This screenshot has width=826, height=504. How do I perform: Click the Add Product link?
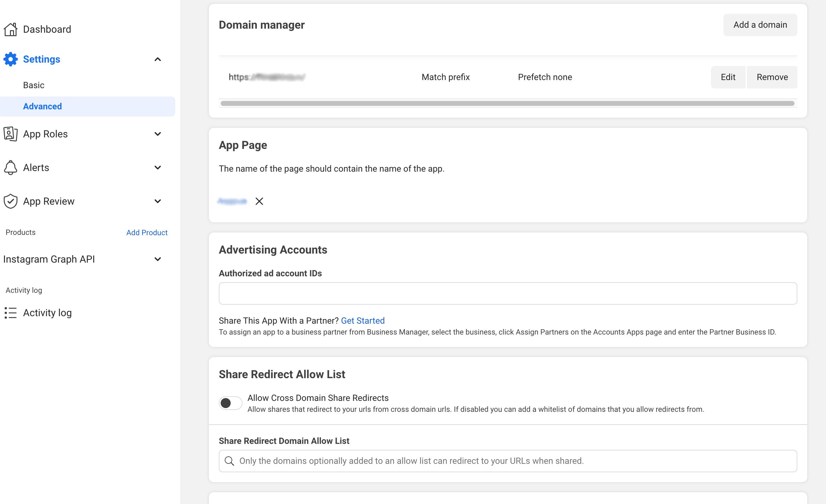pyautogui.click(x=147, y=233)
